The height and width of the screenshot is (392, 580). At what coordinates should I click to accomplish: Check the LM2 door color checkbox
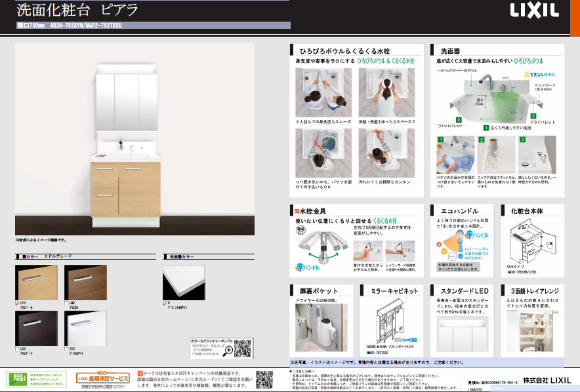click(67, 302)
